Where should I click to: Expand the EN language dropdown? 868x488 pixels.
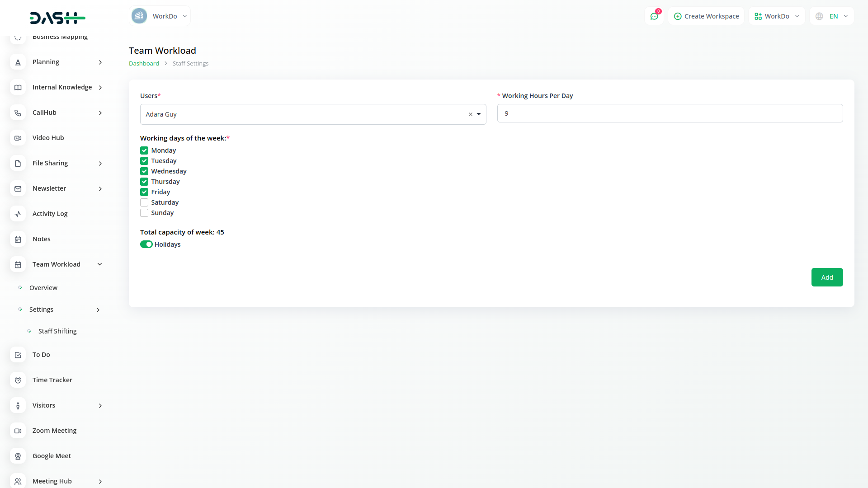coord(845,16)
